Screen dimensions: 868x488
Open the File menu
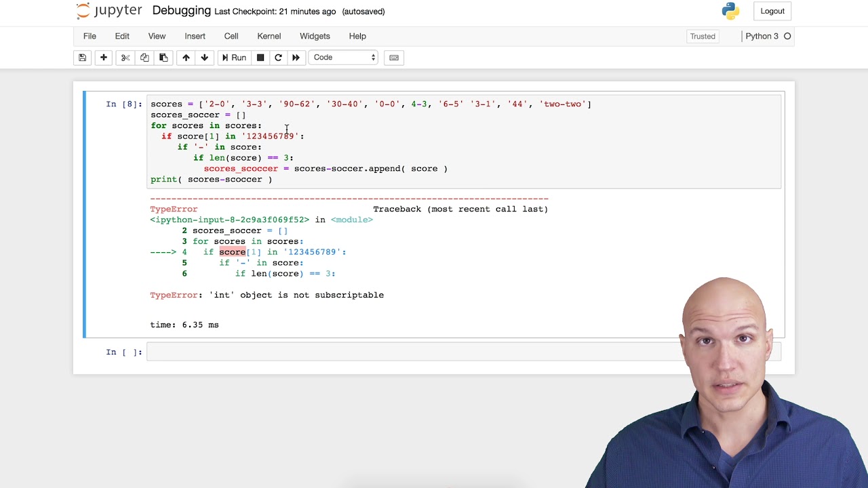[x=90, y=36]
